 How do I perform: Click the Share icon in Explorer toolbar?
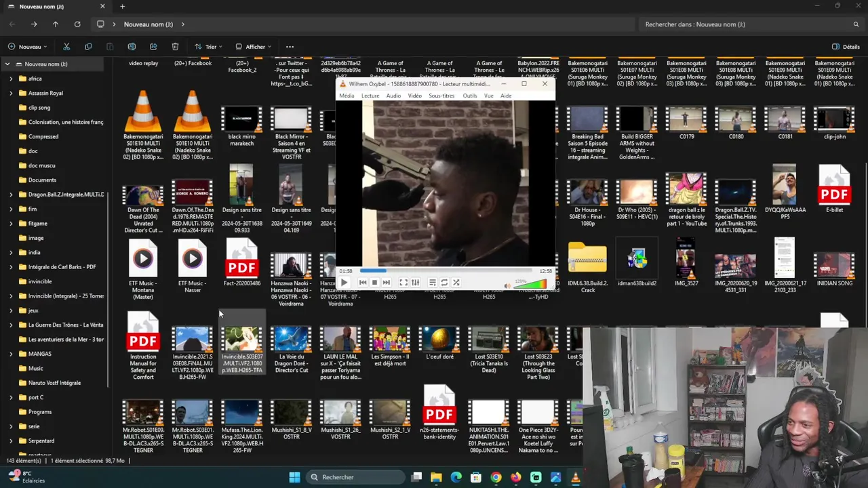[x=153, y=47]
